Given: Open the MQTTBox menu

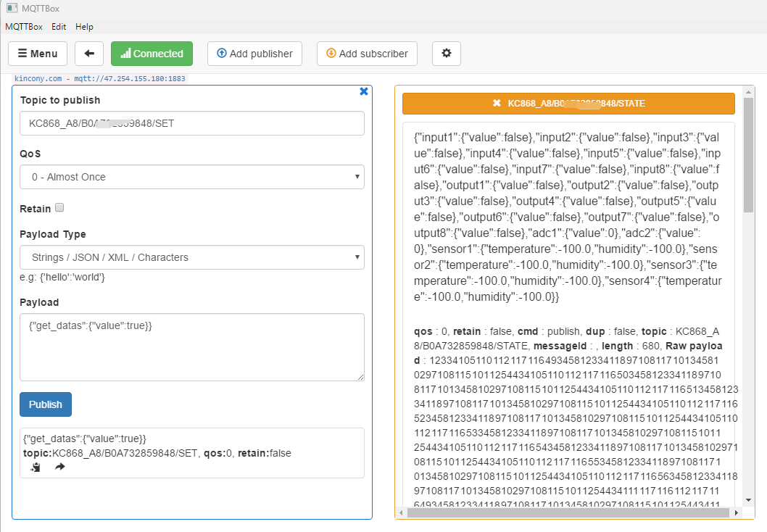Looking at the screenshot, I should pos(24,27).
